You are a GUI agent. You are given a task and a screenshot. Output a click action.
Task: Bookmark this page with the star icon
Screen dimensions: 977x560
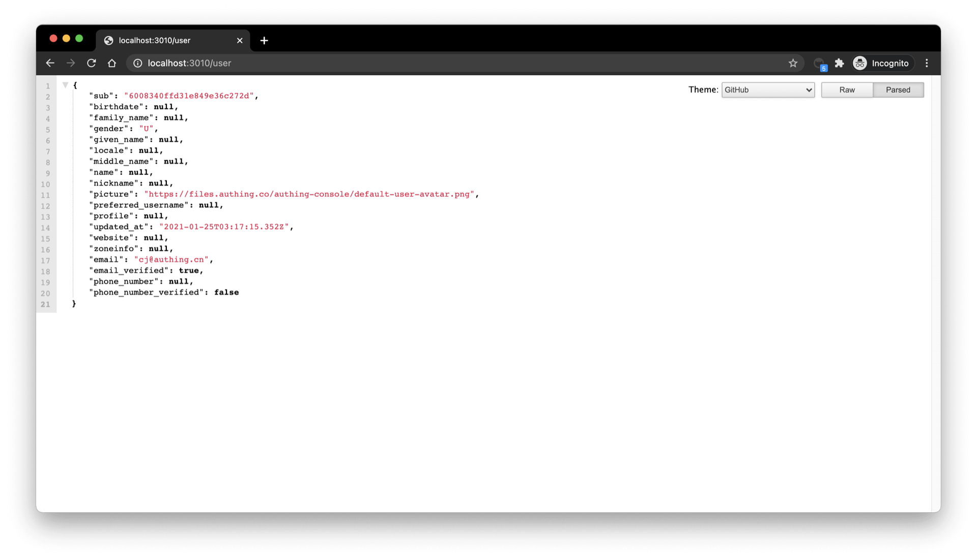(x=793, y=63)
